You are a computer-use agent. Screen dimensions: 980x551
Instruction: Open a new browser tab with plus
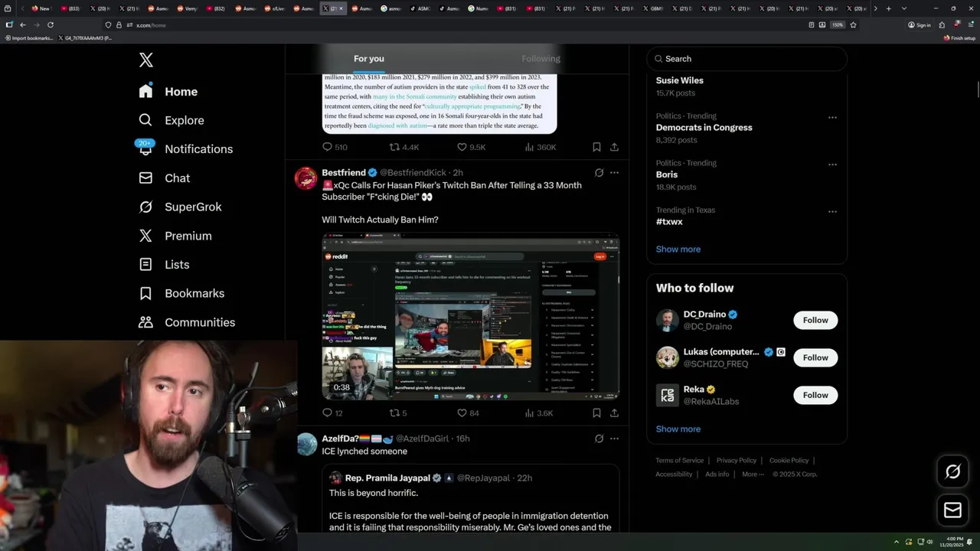(888, 8)
